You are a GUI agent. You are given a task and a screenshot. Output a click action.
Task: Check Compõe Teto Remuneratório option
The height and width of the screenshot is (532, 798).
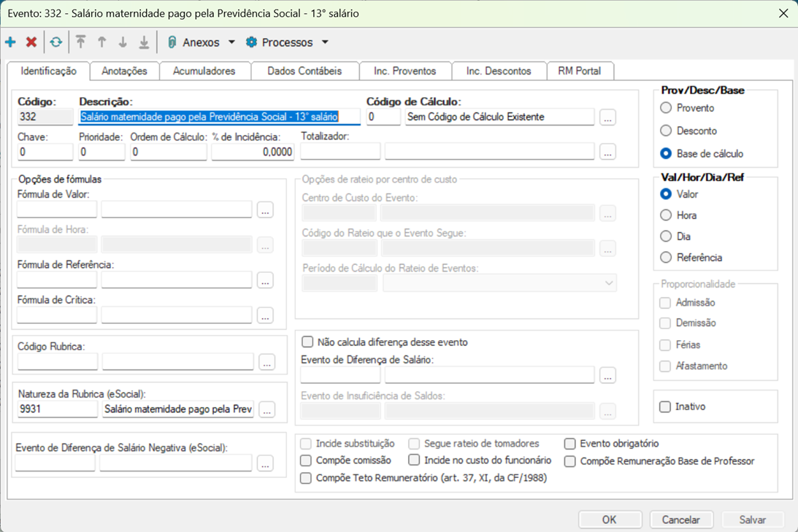click(305, 478)
